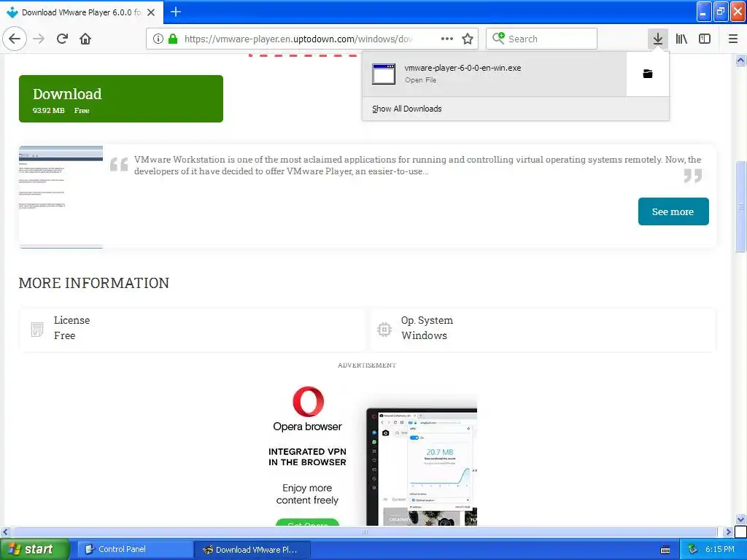This screenshot has height=560, width=747.
Task: Click the VMware screenshot thumbnail
Action: coord(61,197)
